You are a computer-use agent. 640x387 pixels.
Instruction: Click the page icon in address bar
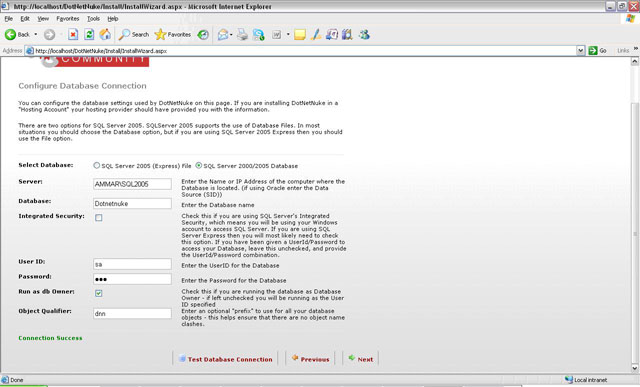29,51
